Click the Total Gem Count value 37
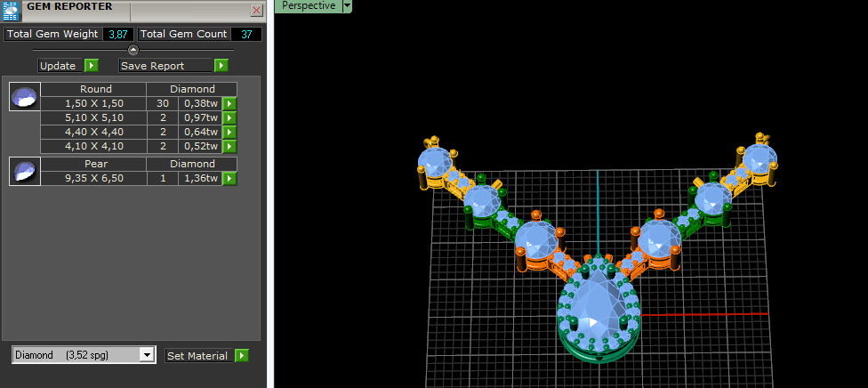 [x=246, y=35]
